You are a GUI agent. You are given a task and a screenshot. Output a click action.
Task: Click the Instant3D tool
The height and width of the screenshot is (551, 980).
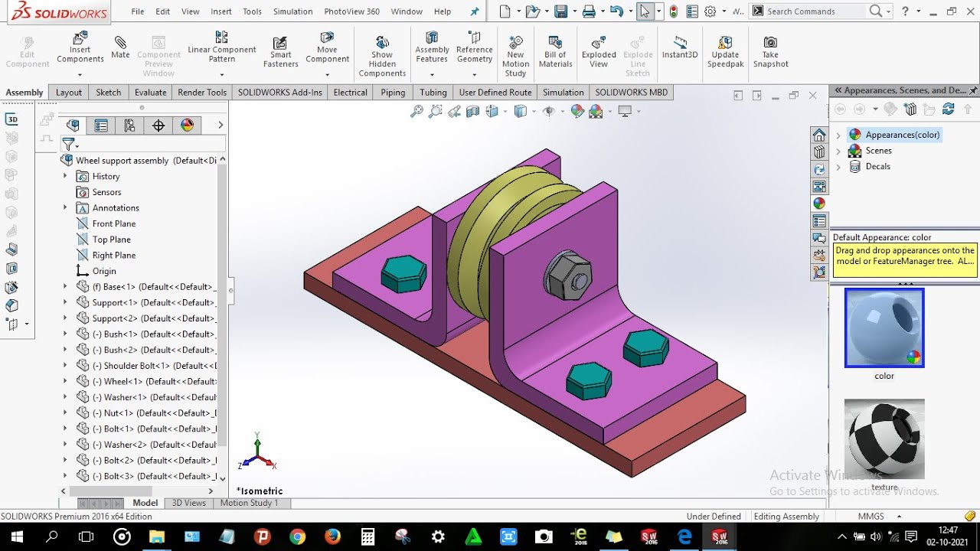click(680, 47)
